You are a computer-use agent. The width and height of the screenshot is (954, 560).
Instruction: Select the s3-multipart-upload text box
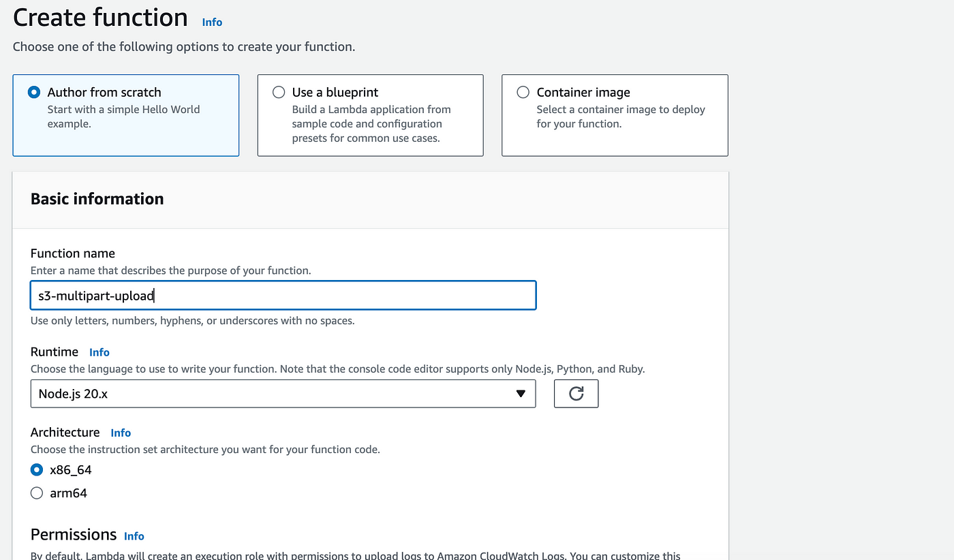click(x=283, y=295)
